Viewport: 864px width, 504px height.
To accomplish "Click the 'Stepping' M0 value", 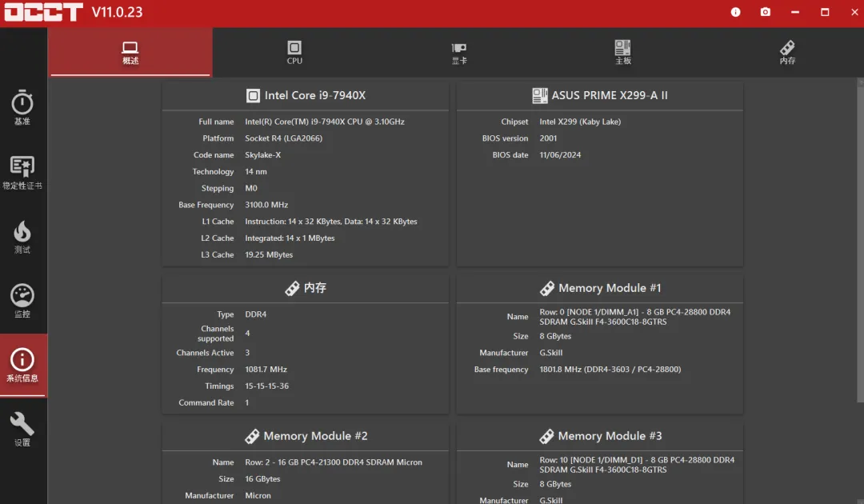I will click(250, 188).
